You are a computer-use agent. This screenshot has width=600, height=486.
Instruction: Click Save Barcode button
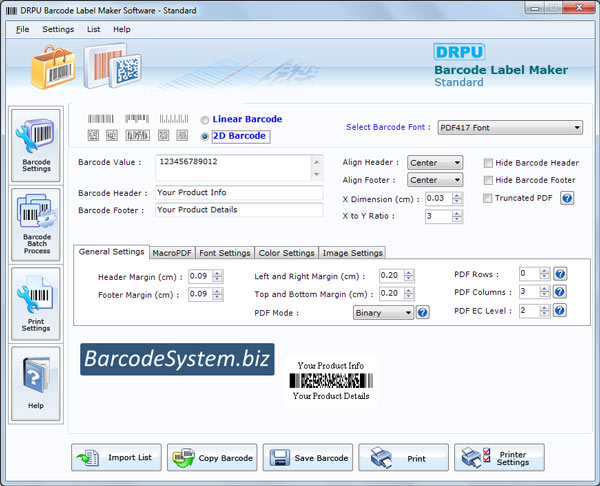pos(308,457)
